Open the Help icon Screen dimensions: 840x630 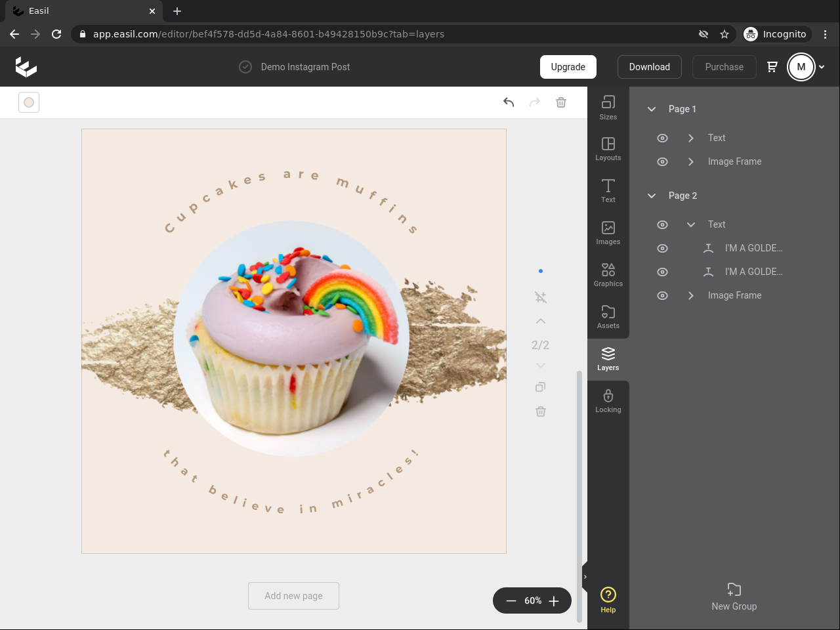pos(608,600)
